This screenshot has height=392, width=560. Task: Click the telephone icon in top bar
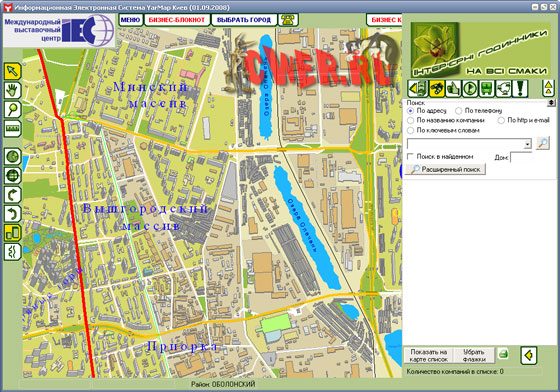point(288,20)
